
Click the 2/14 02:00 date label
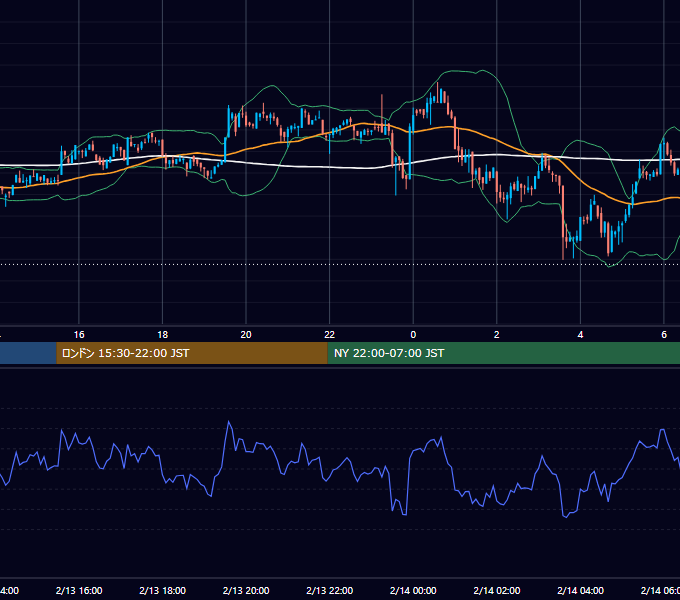[497, 591]
